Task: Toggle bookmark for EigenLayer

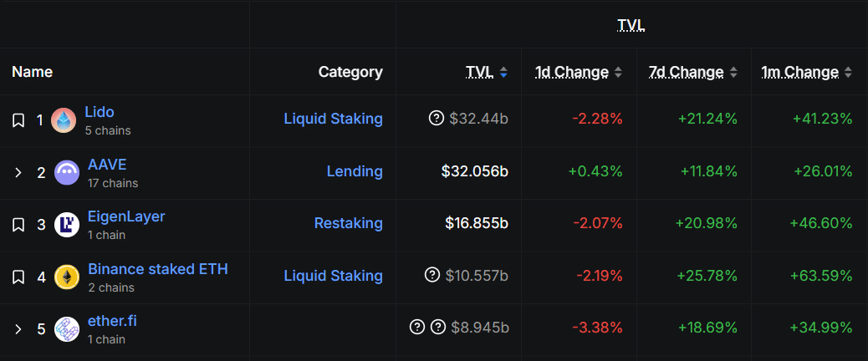Action: click(18, 225)
